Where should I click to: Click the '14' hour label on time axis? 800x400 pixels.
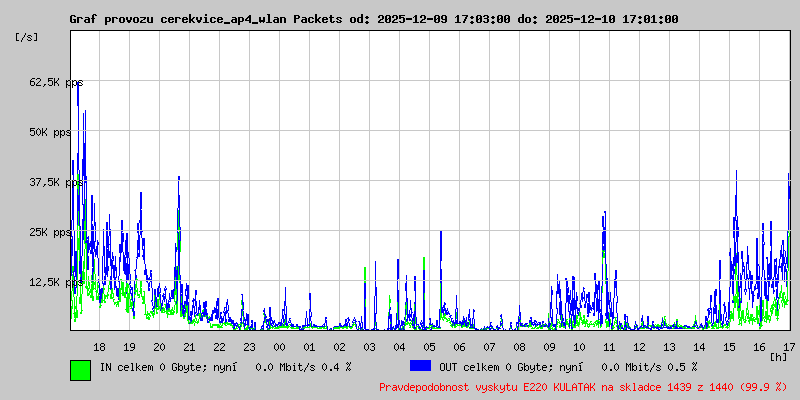[699, 347]
